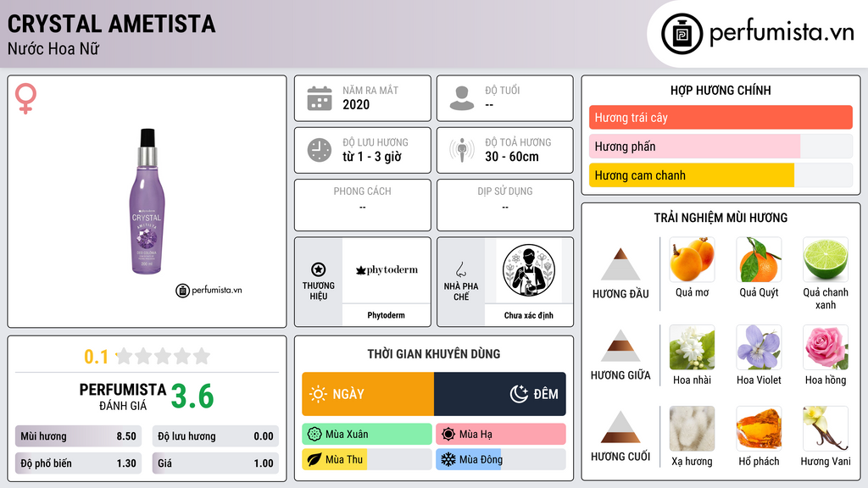Click the Trải nghiệm mùi hương heading

(x=721, y=218)
